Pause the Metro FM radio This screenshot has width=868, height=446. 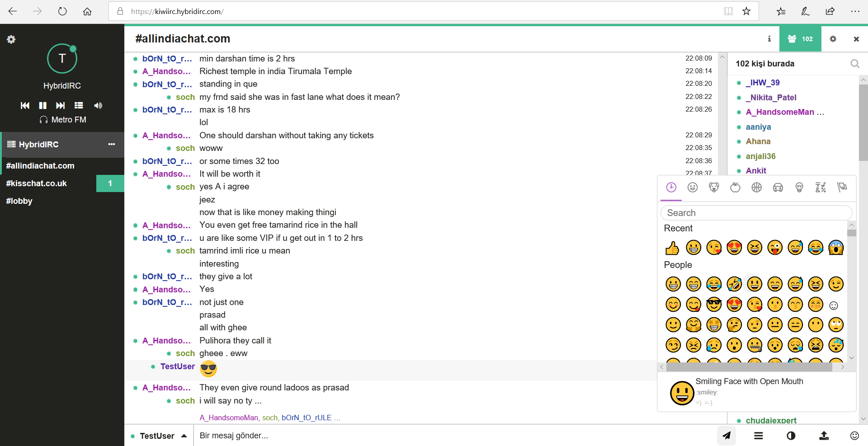[43, 105]
